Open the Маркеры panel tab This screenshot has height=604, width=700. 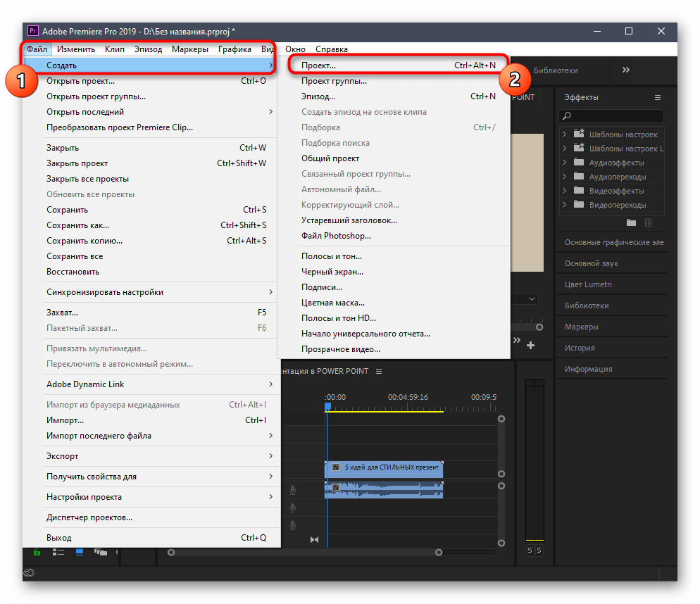581,327
